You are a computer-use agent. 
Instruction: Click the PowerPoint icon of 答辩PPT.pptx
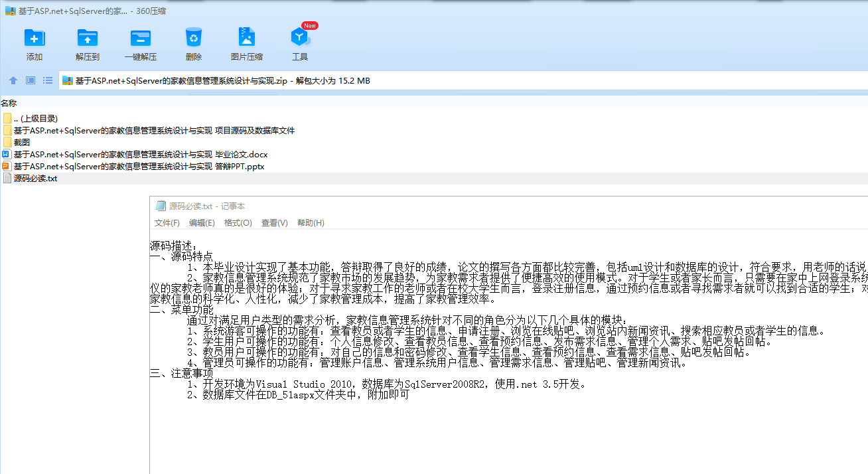pyautogui.click(x=7, y=166)
